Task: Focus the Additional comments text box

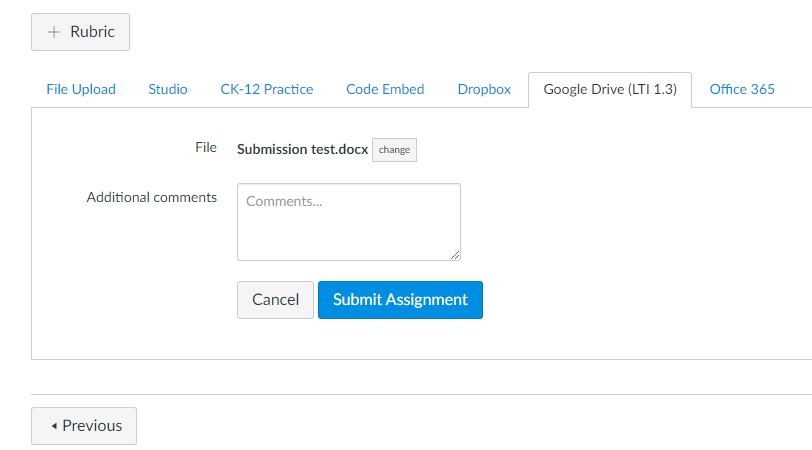Action: (348, 221)
